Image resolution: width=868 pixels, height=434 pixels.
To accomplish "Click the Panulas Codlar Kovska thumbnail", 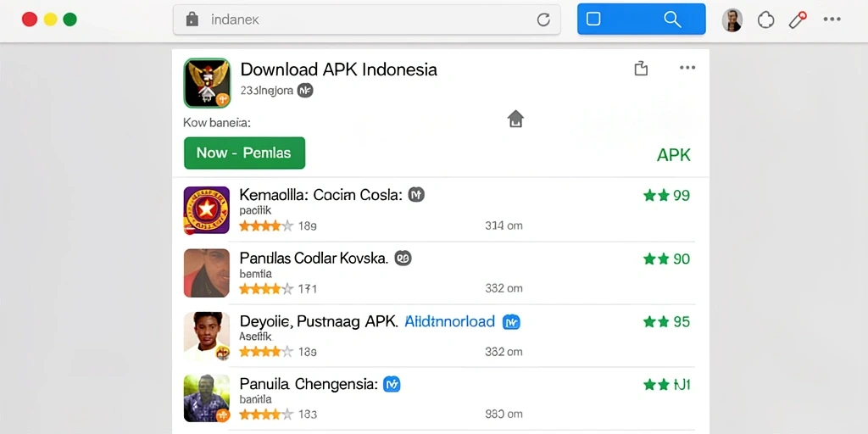I will (x=207, y=273).
